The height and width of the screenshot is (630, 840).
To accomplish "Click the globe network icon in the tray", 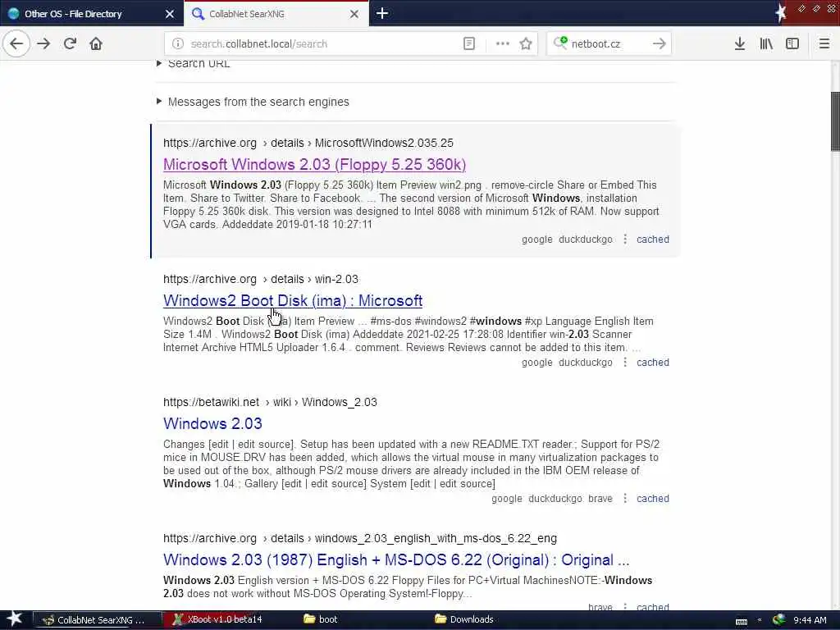I will 779,620.
